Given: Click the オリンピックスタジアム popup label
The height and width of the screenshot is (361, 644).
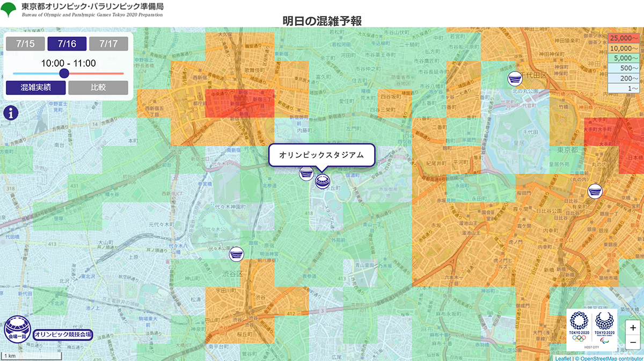Looking at the screenshot, I should click(x=321, y=155).
